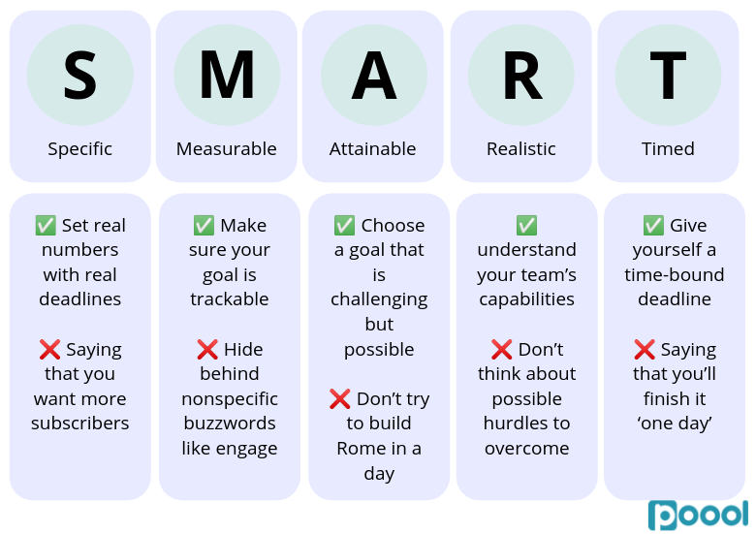756x534 pixels.
Task: Select the 'Timed' label
Action: click(x=668, y=149)
